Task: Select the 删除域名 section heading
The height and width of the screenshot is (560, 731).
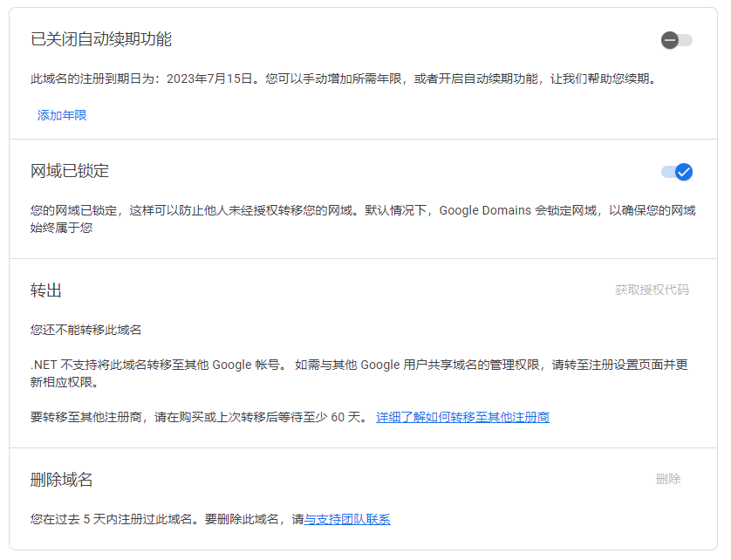Action: tap(62, 479)
